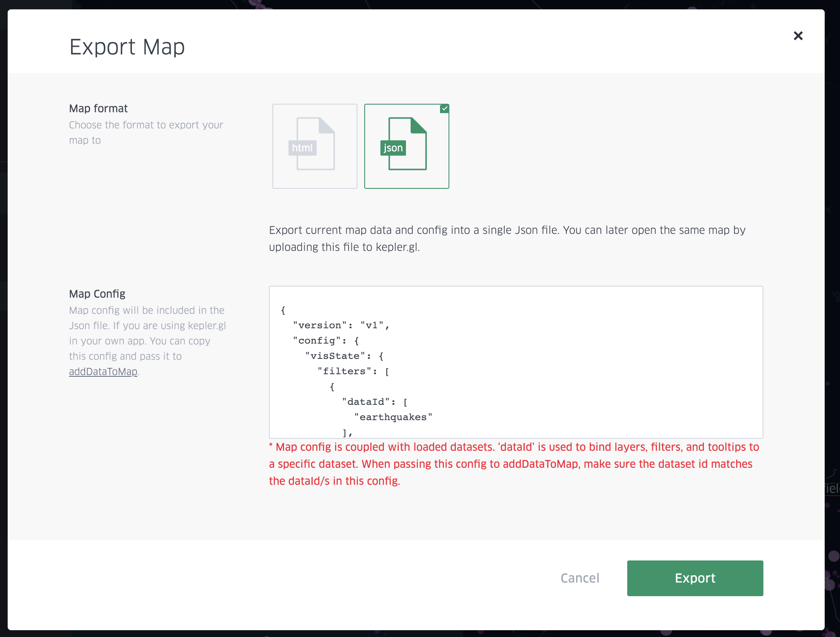Click the red dataset coupling warning text

(x=513, y=464)
